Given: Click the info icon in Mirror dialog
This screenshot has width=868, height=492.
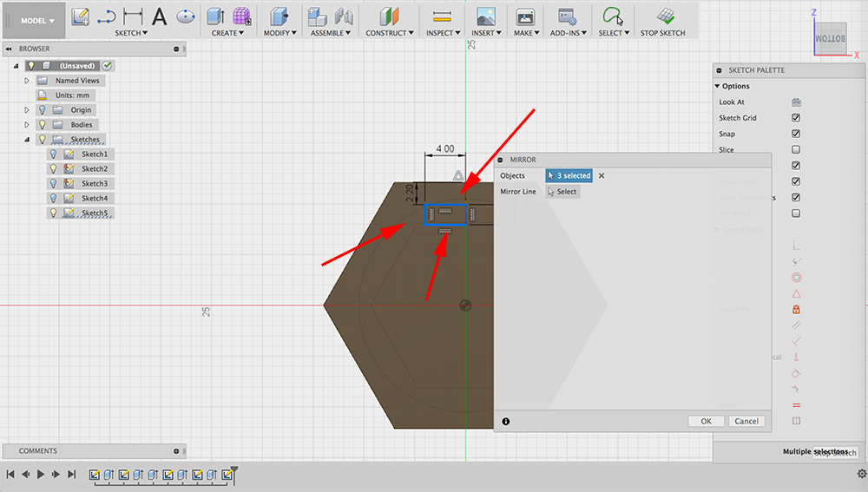Looking at the screenshot, I should click(x=505, y=421).
